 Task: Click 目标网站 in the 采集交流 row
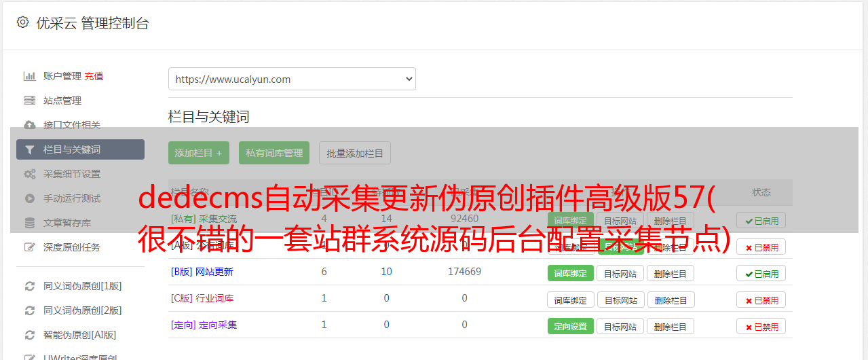pyautogui.click(x=620, y=221)
